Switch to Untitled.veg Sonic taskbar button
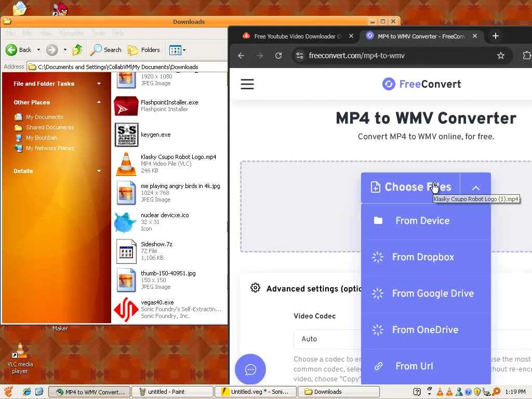Screen dimensions: 532x399 coord(256,392)
